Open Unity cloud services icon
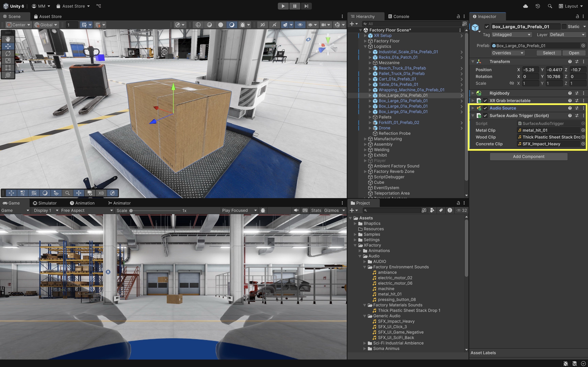Screen dimensions: 588x367 click(525, 6)
